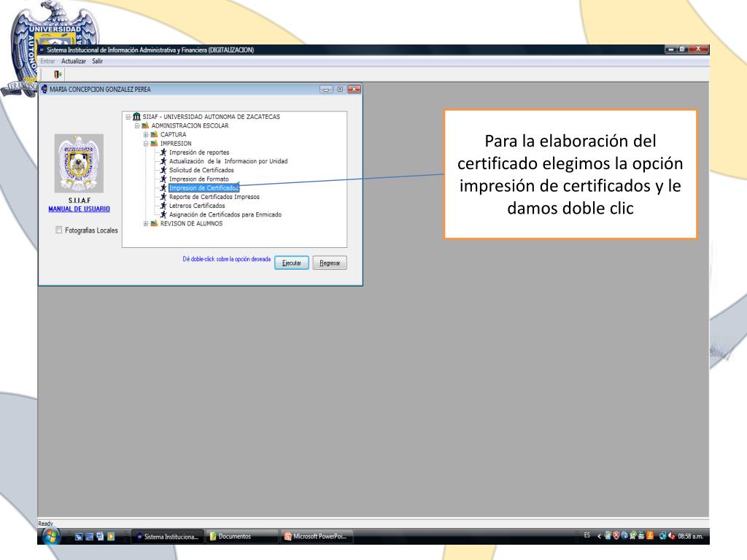Click the exit door toolbar icon
Image resolution: width=747 pixels, height=560 pixels.
[x=58, y=74]
